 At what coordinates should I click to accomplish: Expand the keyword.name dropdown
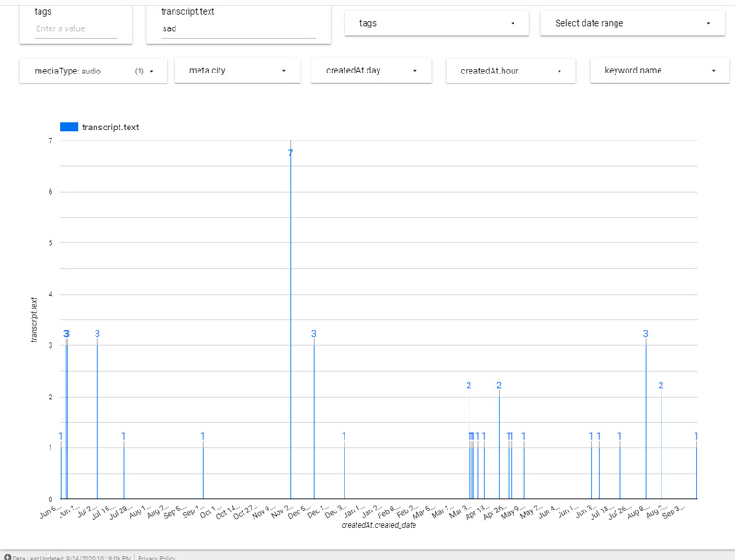coord(659,71)
